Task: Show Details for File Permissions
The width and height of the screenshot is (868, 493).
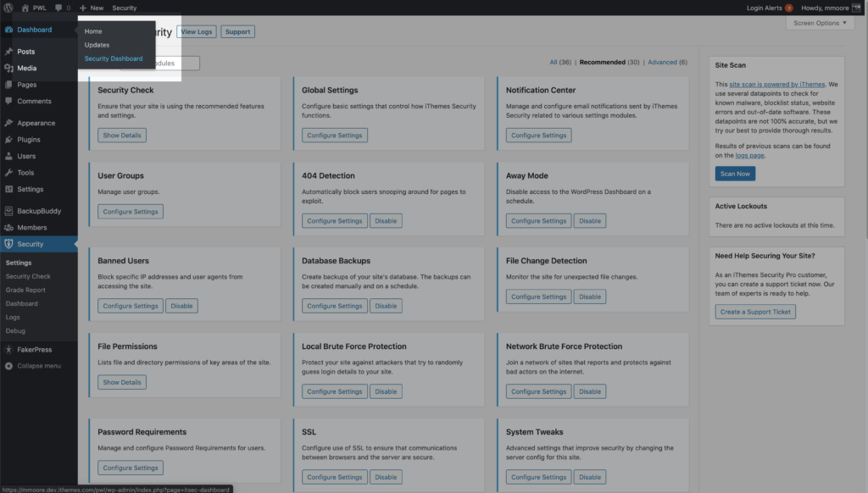Action: tap(122, 382)
